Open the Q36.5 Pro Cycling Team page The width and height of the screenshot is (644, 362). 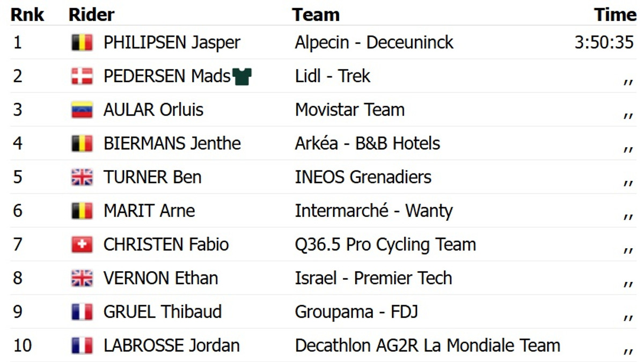pyautogui.click(x=385, y=245)
